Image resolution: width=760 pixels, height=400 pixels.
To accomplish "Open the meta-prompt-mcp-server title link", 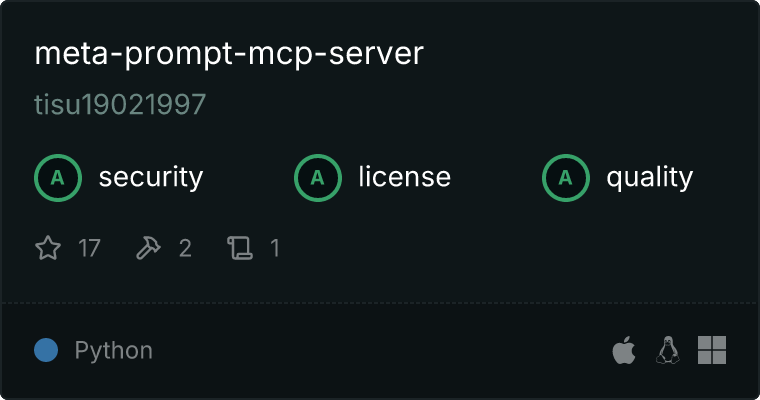I will click(x=229, y=53).
